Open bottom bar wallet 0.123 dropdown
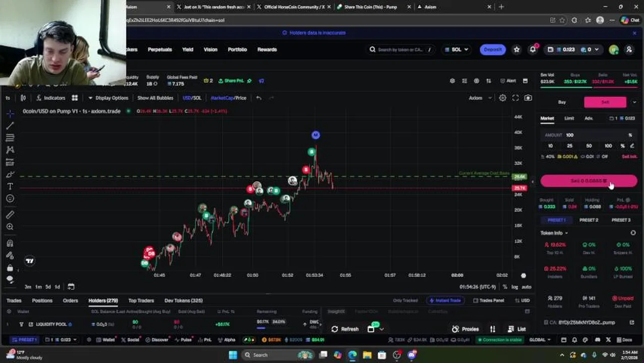The image size is (644, 363). (x=60, y=340)
